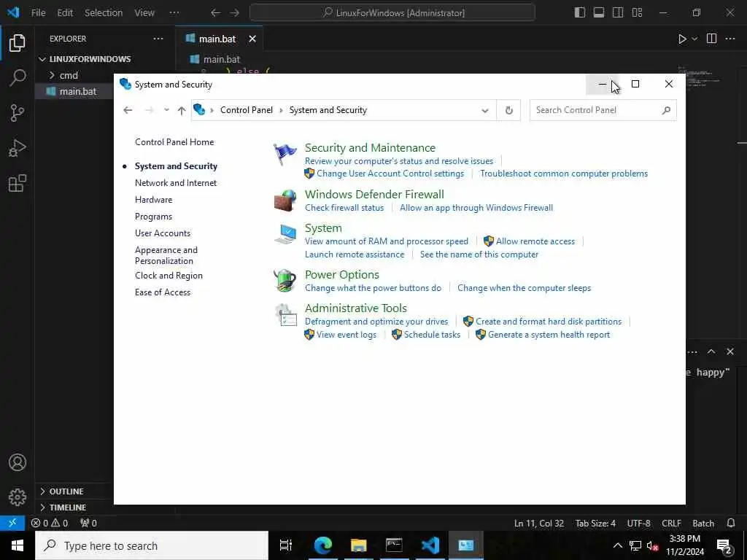
Task: Open the Extensions view icon
Action: (18, 183)
